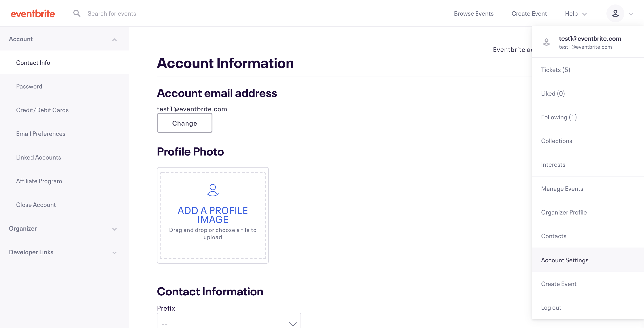This screenshot has height=328, width=644.
Task: Click the Change email button
Action: point(184,123)
